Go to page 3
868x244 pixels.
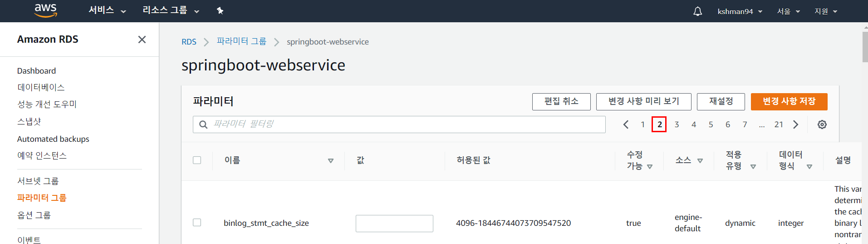point(677,124)
